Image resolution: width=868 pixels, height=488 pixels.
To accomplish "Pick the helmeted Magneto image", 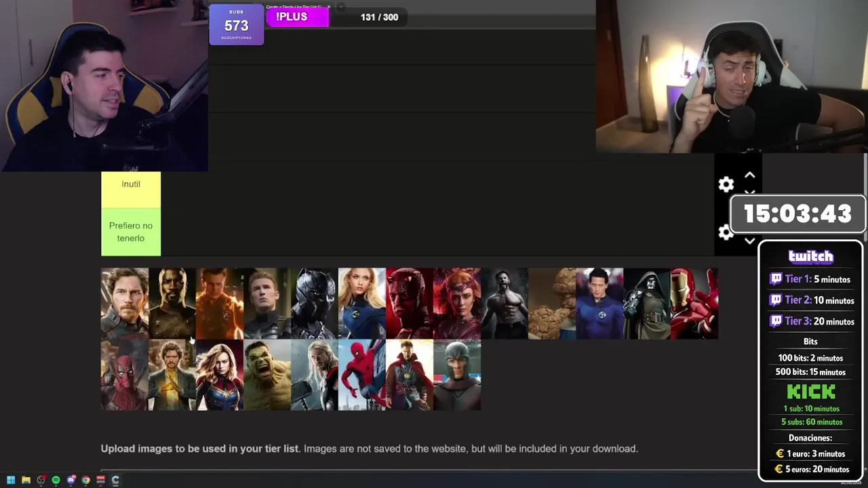I will 457,375.
